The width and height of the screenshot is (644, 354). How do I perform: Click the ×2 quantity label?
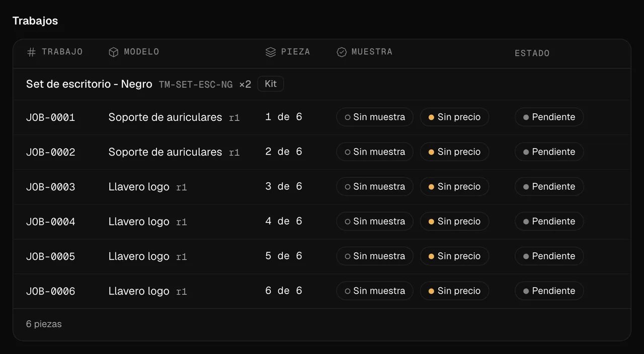[x=245, y=85]
